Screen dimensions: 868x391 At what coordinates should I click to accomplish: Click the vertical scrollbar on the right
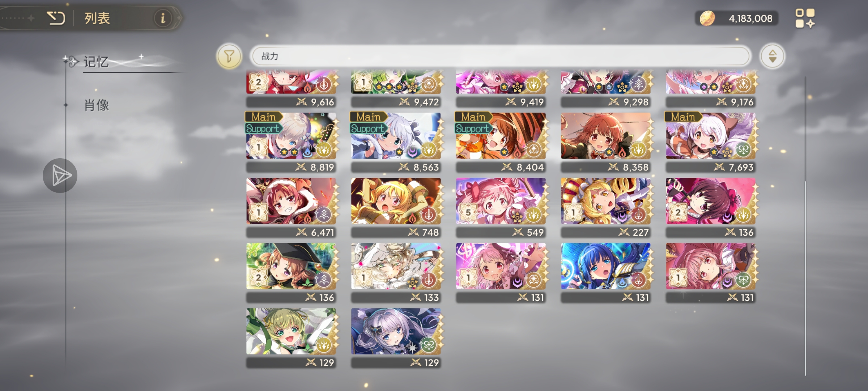[x=805, y=226]
